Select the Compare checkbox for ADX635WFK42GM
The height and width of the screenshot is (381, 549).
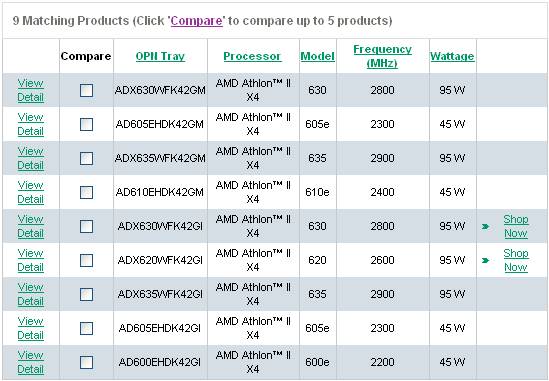(86, 158)
